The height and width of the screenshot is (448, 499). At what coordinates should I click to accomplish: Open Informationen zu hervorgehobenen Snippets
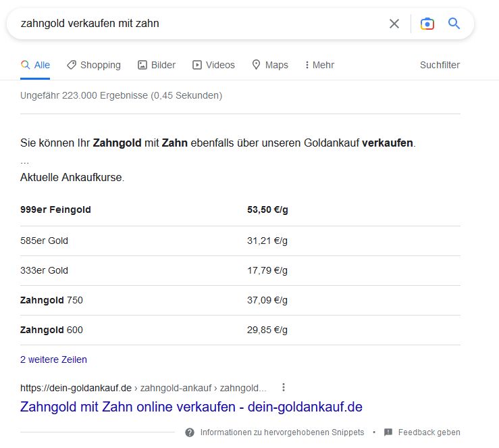coord(282,432)
